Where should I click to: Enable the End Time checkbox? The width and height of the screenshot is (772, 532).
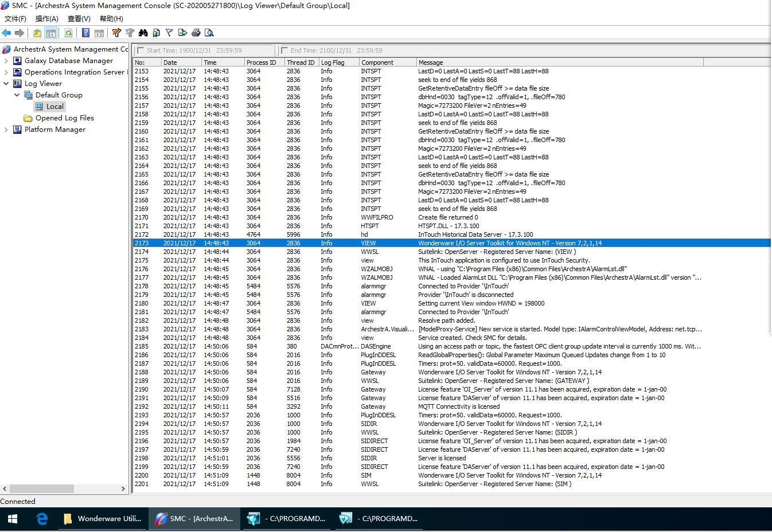284,50
